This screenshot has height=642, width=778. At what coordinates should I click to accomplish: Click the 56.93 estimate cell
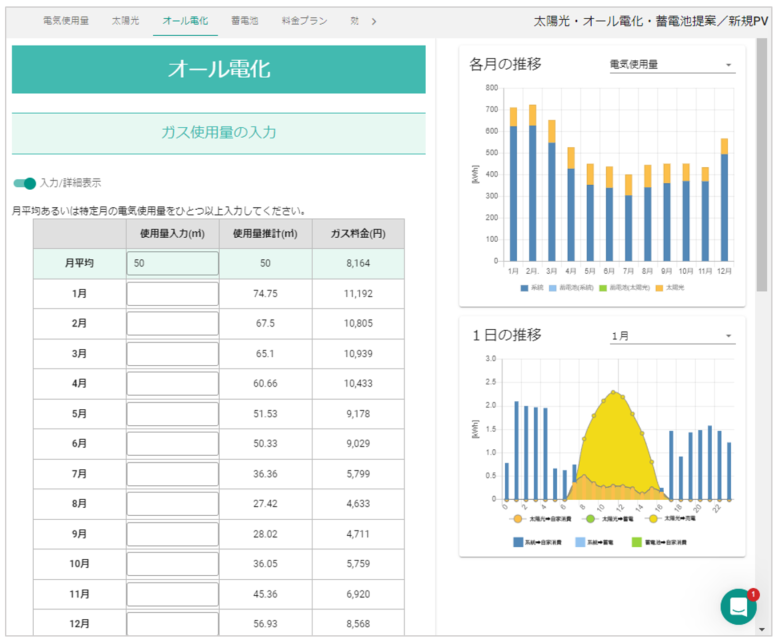[265, 624]
